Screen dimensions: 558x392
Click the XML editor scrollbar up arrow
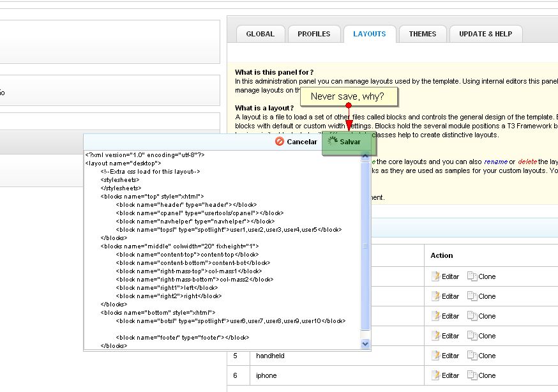pyautogui.click(x=366, y=155)
